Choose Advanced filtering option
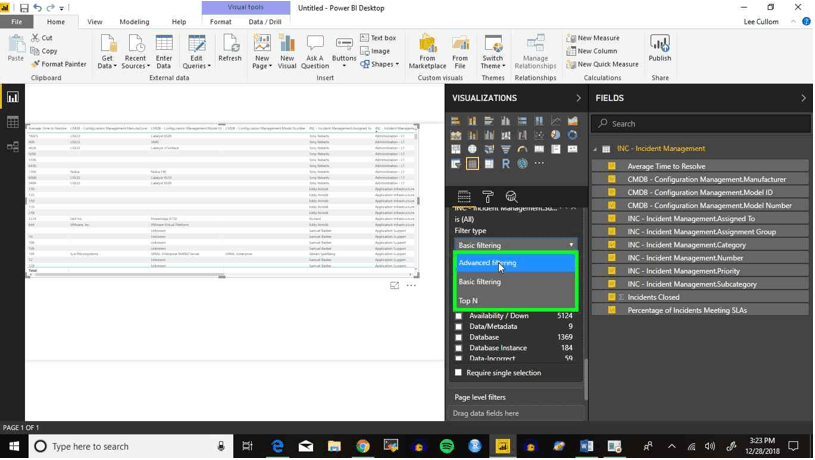 click(515, 263)
